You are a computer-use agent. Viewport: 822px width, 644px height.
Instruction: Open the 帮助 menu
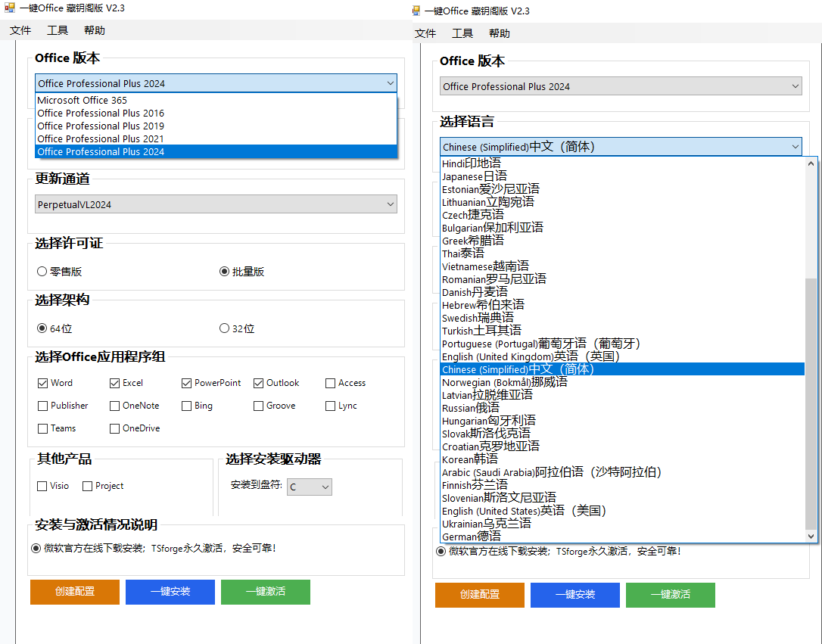point(94,30)
